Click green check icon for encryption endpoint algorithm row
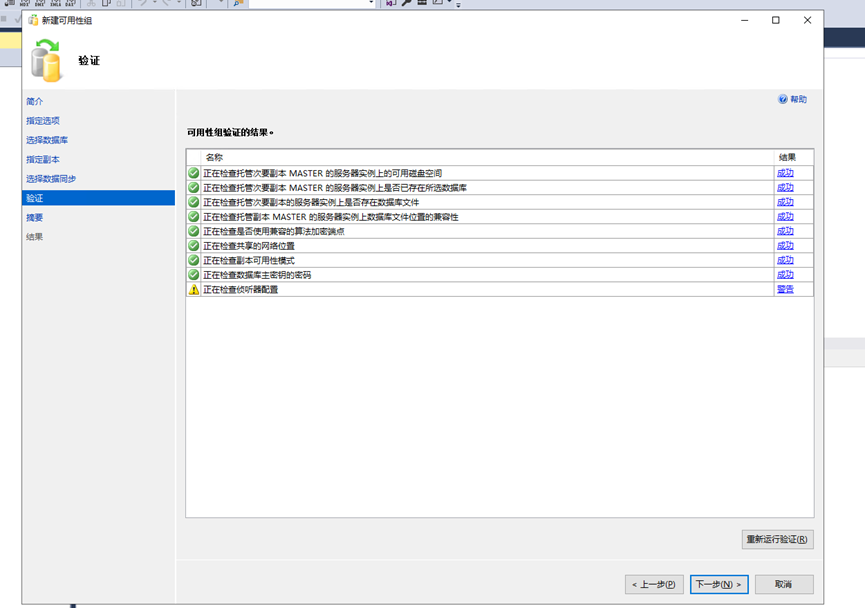The image size is (865, 608). click(x=194, y=231)
